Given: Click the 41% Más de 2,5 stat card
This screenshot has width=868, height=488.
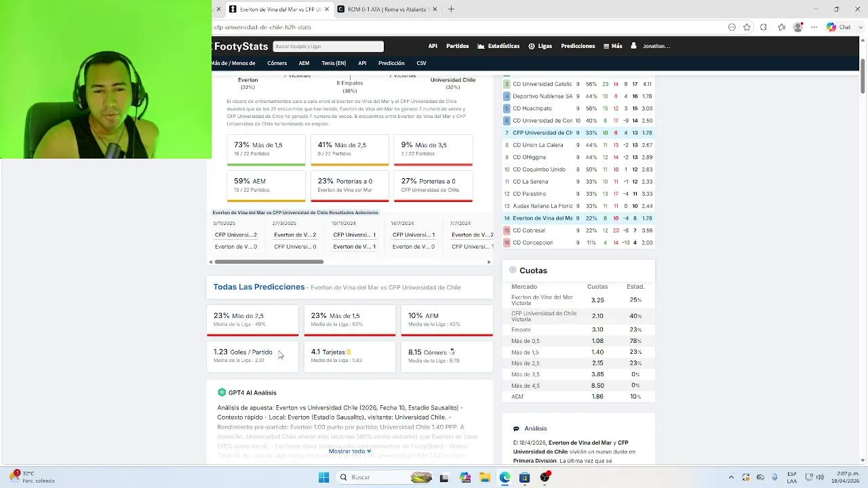Looking at the screenshot, I should (349, 150).
